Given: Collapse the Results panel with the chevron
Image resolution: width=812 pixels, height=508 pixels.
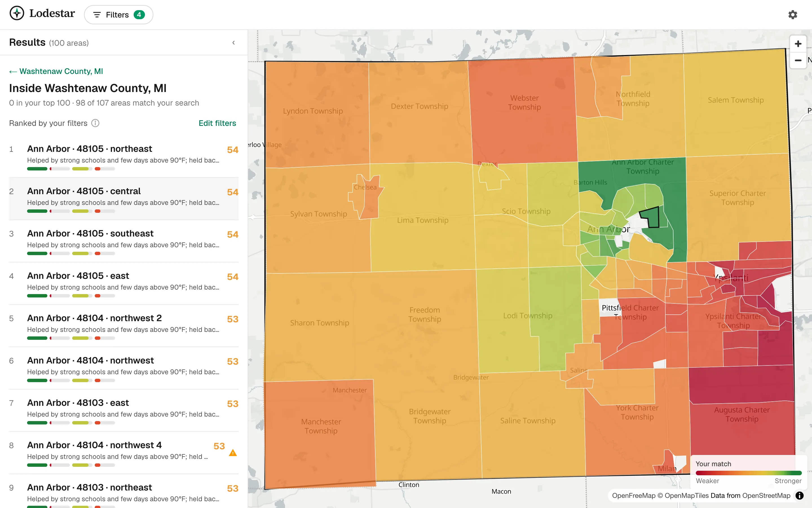Looking at the screenshot, I should tap(233, 43).
